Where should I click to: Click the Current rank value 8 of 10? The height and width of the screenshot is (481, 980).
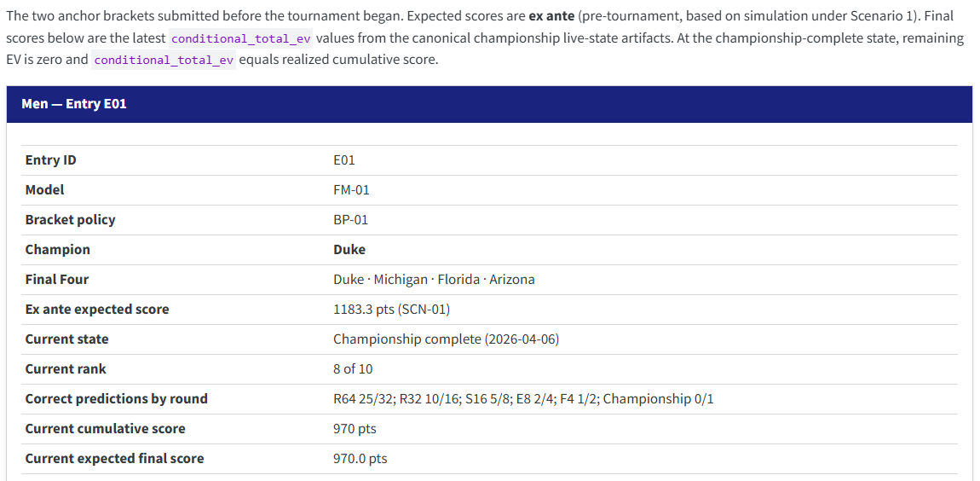click(x=353, y=369)
